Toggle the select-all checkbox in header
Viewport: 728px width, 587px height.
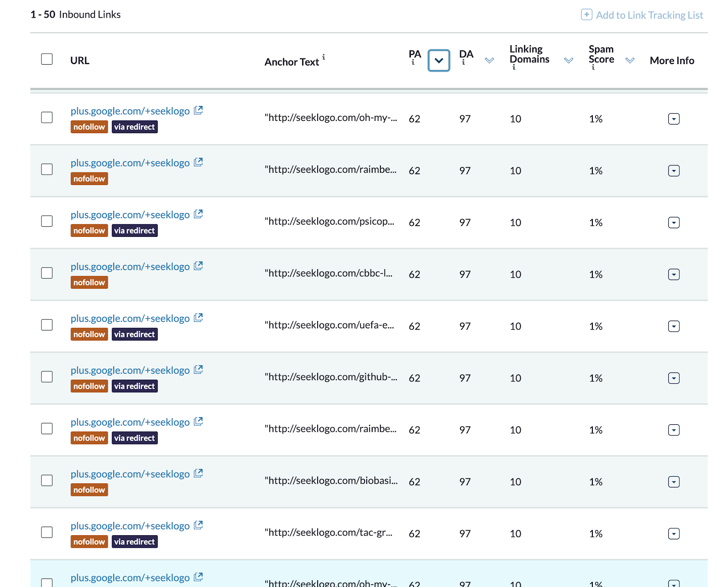pos(47,59)
